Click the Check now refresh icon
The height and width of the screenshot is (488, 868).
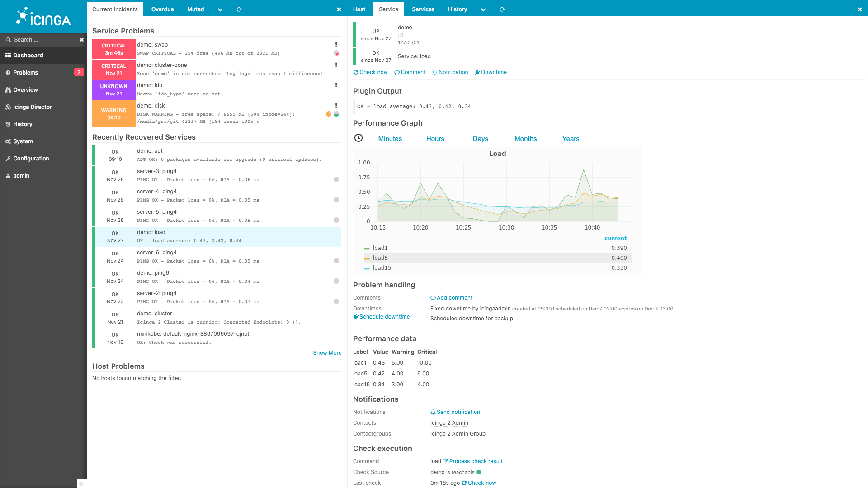[355, 72]
